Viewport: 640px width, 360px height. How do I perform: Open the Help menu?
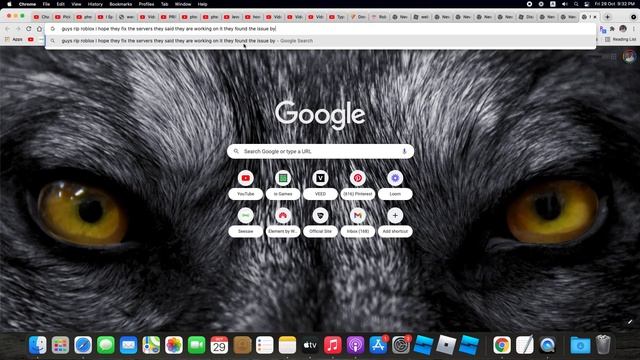pyautogui.click(x=202, y=4)
